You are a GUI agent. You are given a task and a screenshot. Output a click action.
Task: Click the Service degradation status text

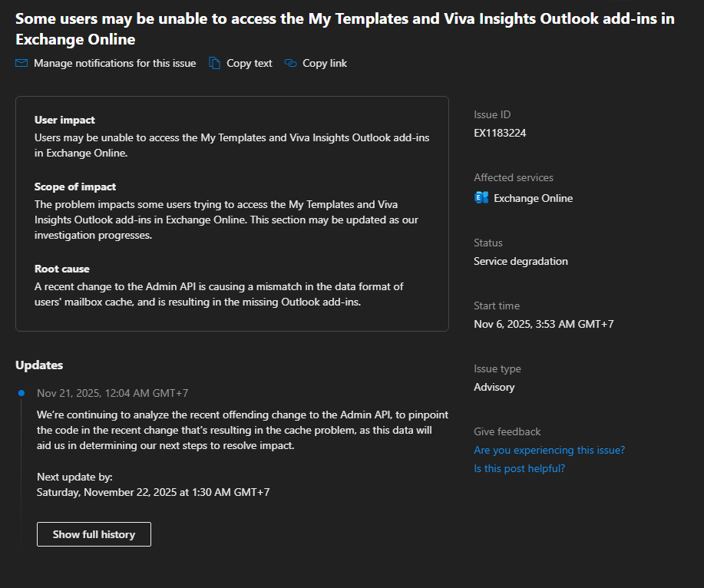(521, 261)
